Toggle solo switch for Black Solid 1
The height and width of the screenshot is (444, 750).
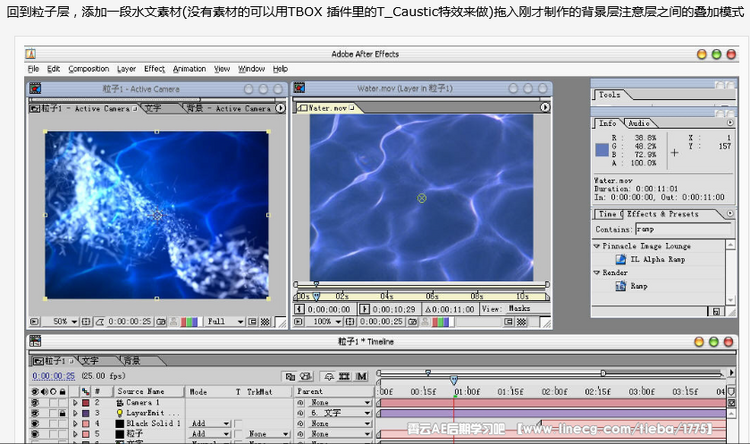tap(53, 423)
